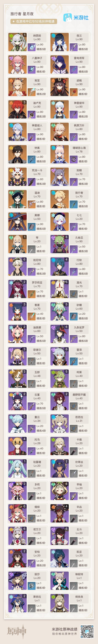Viewport: 98px width, 644px height.
Task: Select 八重神子's character portrait
Action: point(17,64)
